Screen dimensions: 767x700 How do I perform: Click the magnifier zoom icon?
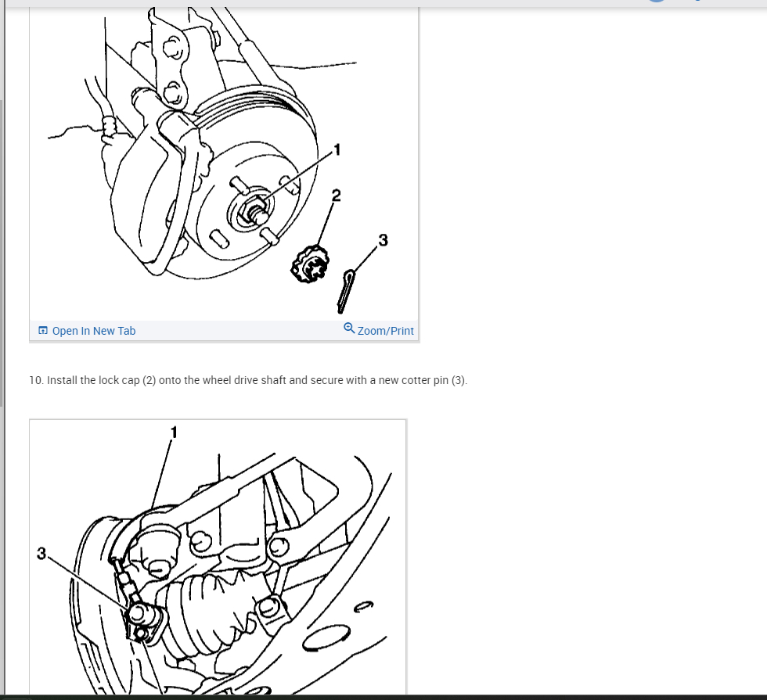[x=349, y=328]
